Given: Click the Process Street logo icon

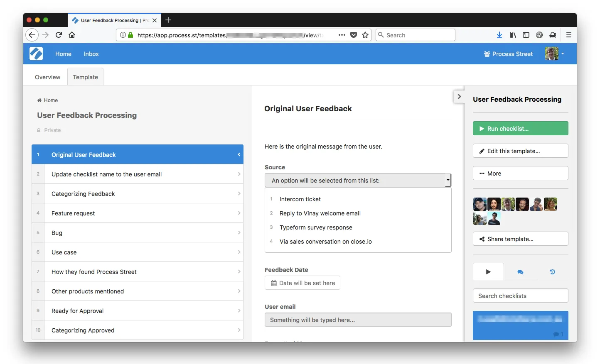Looking at the screenshot, I should pos(36,54).
